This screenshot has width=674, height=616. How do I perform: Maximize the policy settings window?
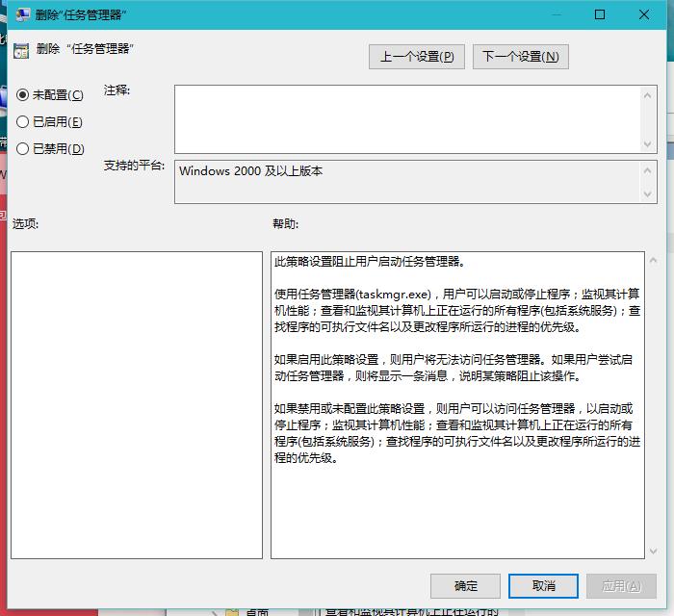pyautogui.click(x=600, y=15)
